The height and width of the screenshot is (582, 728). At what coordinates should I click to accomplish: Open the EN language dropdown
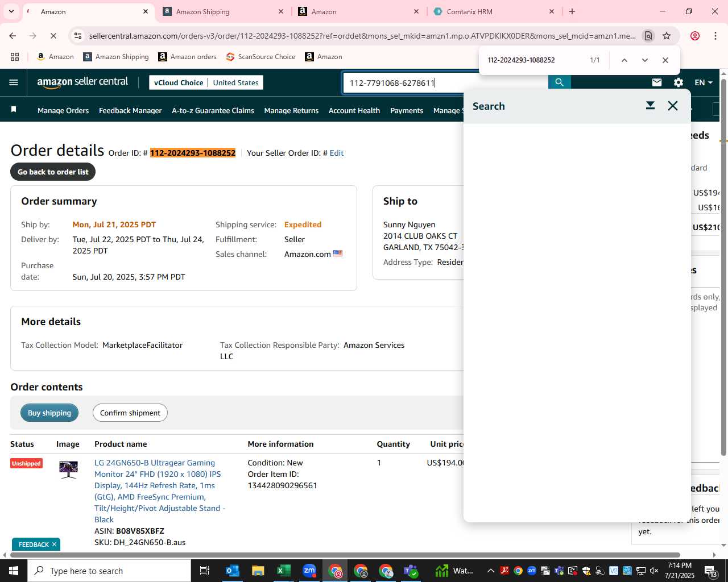704,82
